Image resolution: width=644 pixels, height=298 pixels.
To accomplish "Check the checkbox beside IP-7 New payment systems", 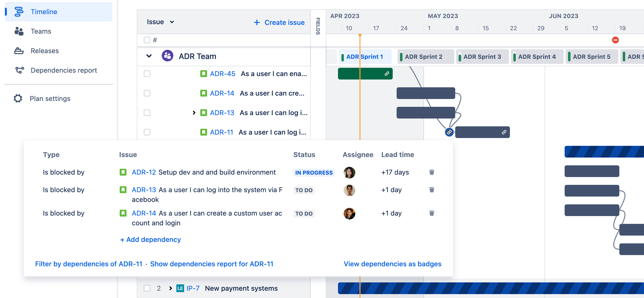I will (147, 288).
